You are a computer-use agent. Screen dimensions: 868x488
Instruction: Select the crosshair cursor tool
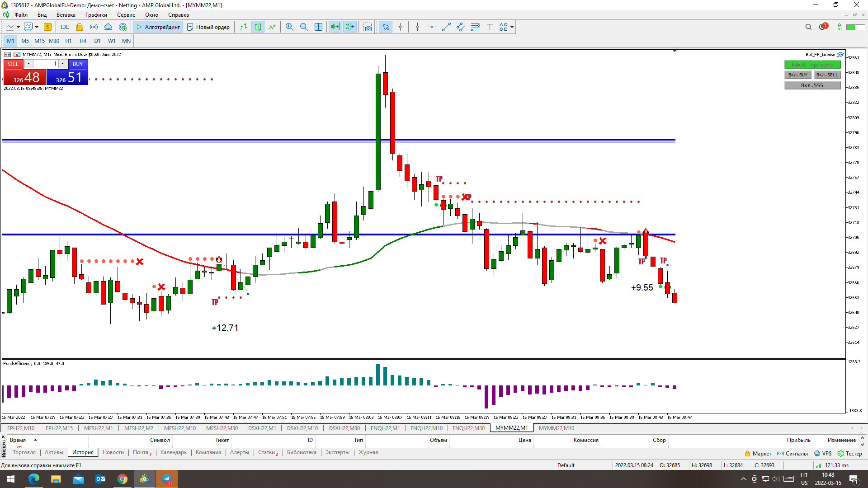pyautogui.click(x=400, y=27)
